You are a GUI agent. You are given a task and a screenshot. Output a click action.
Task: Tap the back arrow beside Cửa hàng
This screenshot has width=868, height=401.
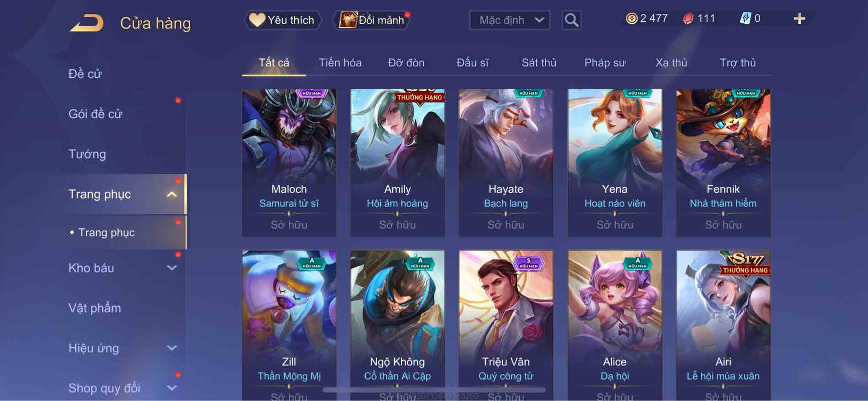coord(87,23)
